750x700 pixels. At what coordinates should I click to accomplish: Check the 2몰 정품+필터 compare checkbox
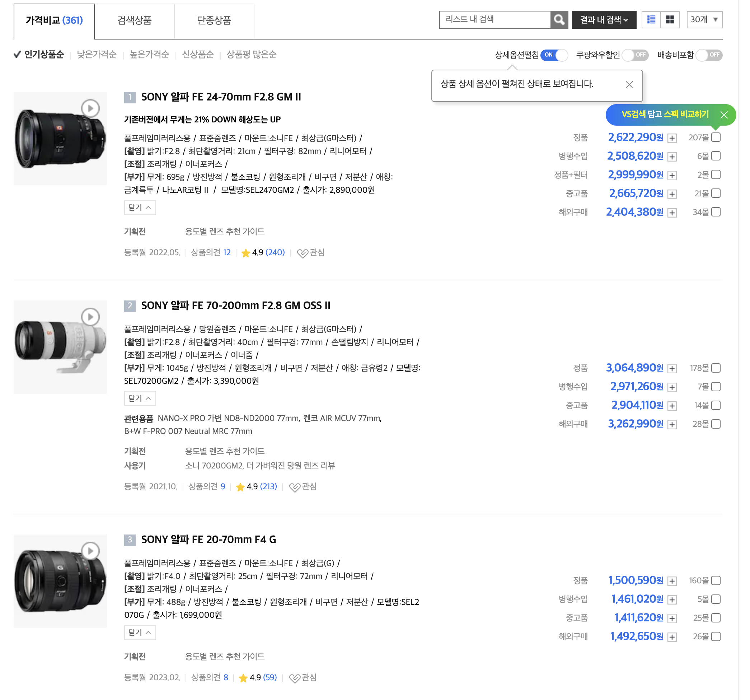716,175
